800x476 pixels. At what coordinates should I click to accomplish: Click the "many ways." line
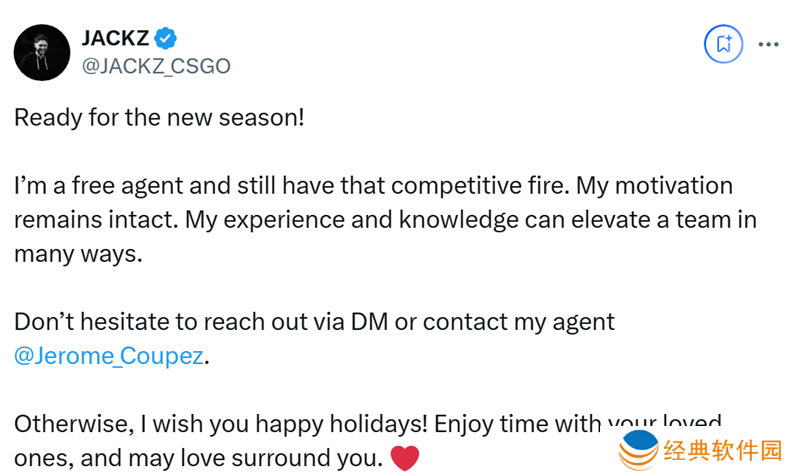[78, 254]
